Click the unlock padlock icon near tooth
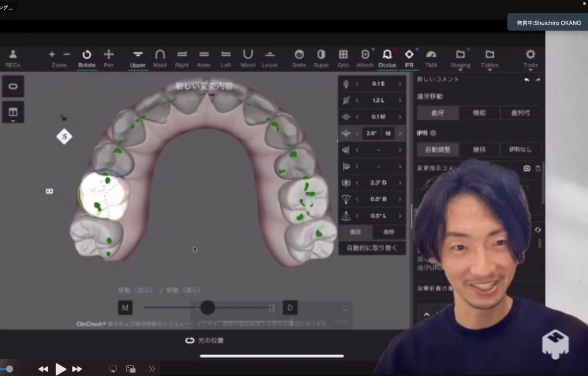 pos(63,118)
